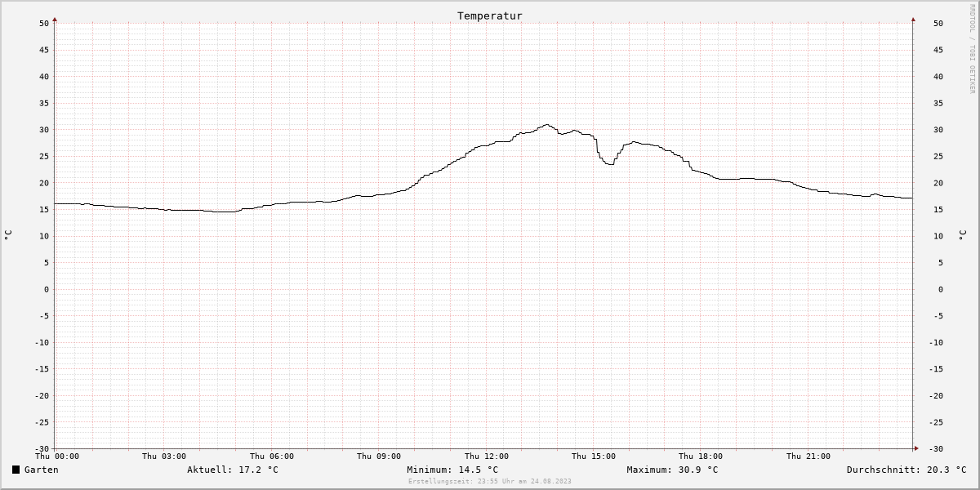Click the "Aktuell: 17.2 °C" value
This screenshot has width=980, height=490.
tap(233, 470)
